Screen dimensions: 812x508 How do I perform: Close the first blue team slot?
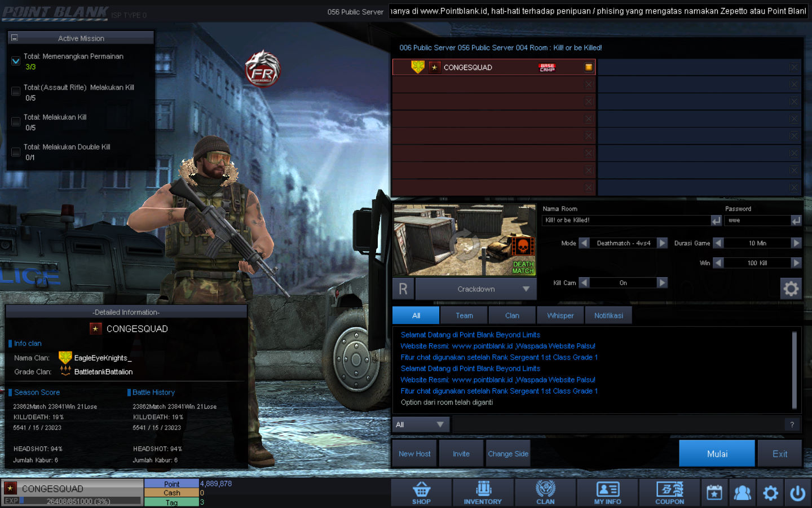[x=794, y=67]
